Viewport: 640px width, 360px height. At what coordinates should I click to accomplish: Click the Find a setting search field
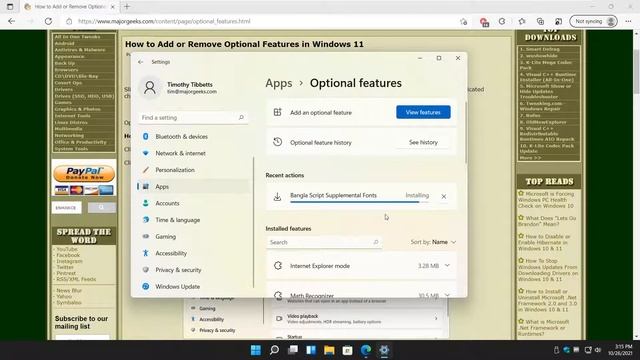(193, 118)
